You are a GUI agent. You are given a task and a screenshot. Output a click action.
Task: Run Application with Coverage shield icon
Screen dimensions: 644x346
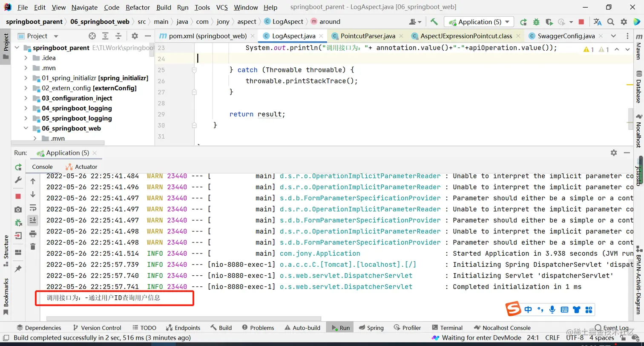549,22
